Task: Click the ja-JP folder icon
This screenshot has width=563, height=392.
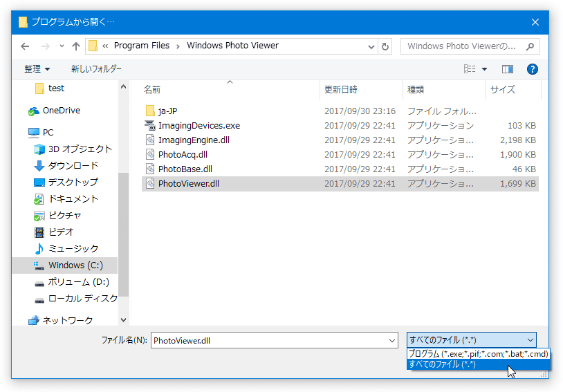Action: coord(150,111)
